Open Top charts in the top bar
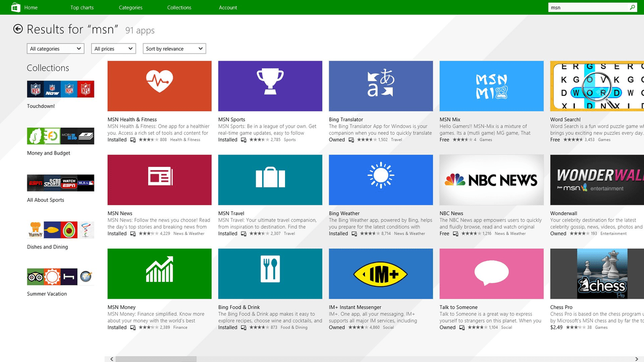 pos(82,8)
